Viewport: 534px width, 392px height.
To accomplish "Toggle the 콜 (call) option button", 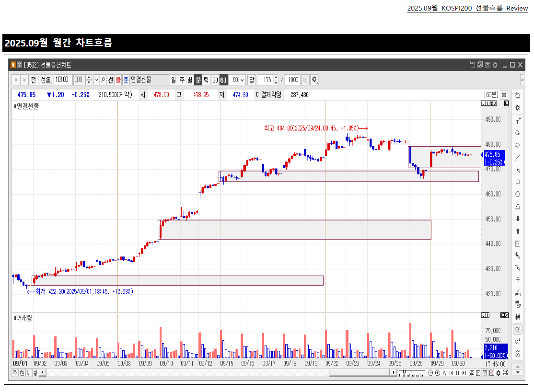I will [x=118, y=80].
